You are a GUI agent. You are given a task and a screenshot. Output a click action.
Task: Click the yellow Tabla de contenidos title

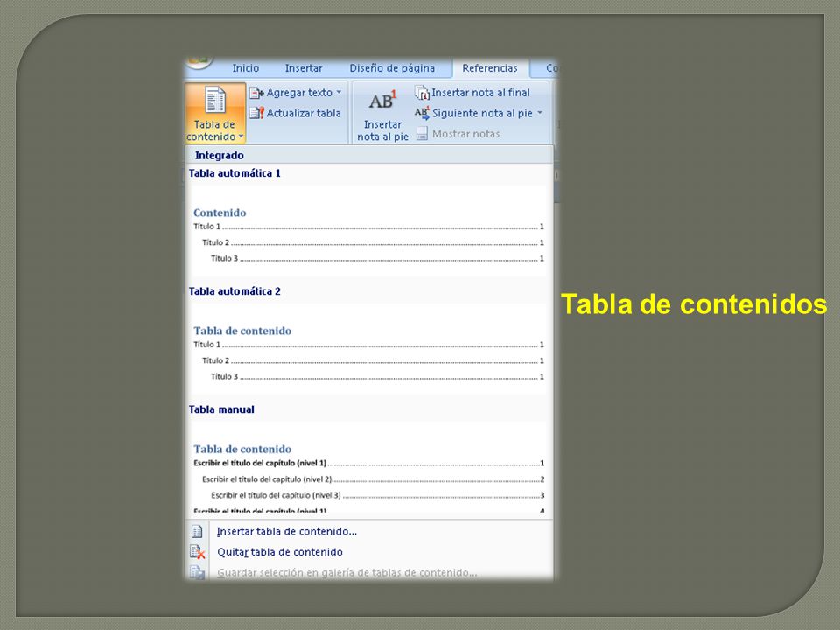click(x=694, y=304)
